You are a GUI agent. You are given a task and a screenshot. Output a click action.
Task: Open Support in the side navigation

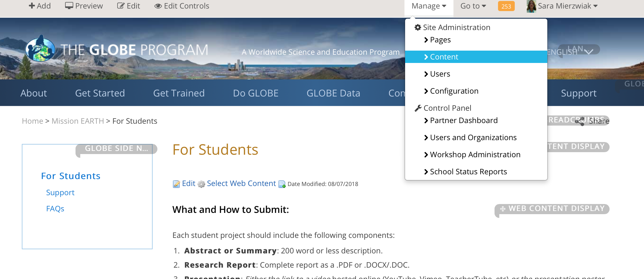[x=60, y=193]
